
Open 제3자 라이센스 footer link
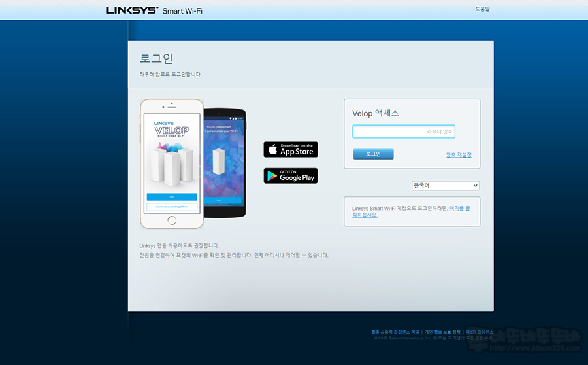pyautogui.click(x=480, y=332)
